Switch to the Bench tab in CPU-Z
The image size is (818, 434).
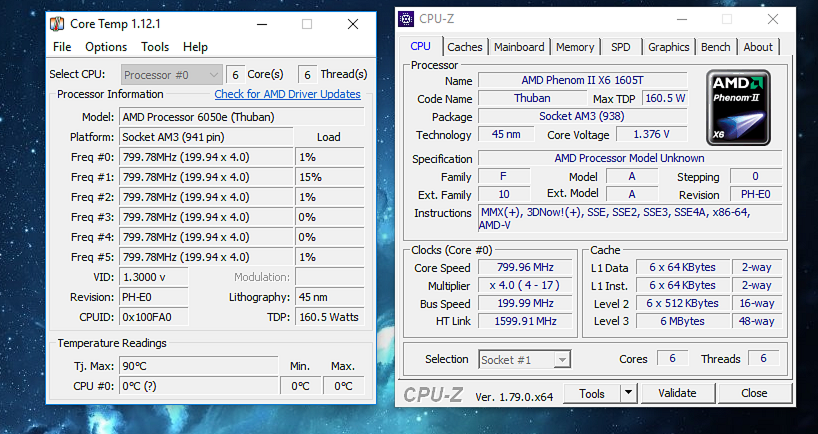click(715, 47)
